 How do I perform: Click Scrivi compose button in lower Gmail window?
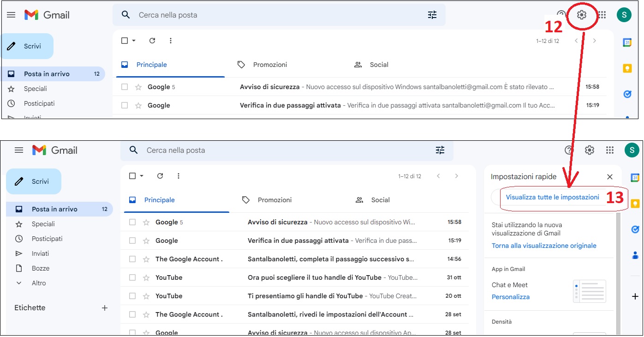(x=34, y=181)
